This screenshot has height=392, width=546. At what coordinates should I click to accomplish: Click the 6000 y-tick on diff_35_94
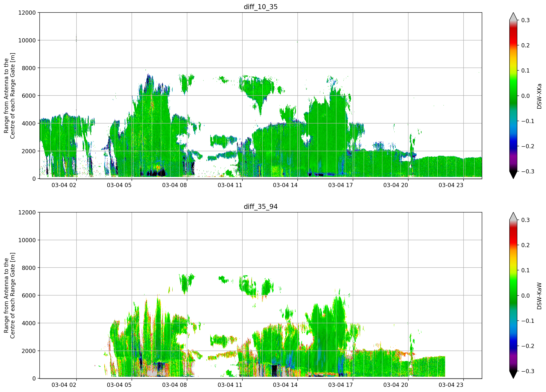tap(29, 296)
